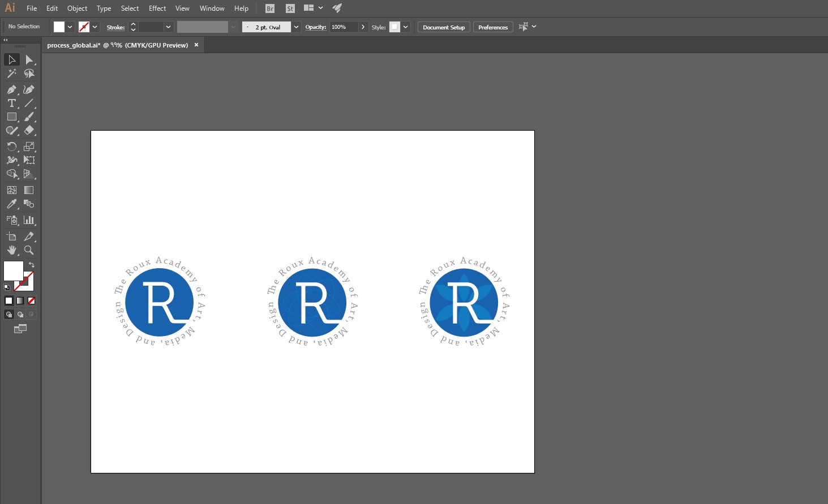Select the Selection tool (black arrow)
Viewport: 828px width, 504px height.
pos(12,59)
